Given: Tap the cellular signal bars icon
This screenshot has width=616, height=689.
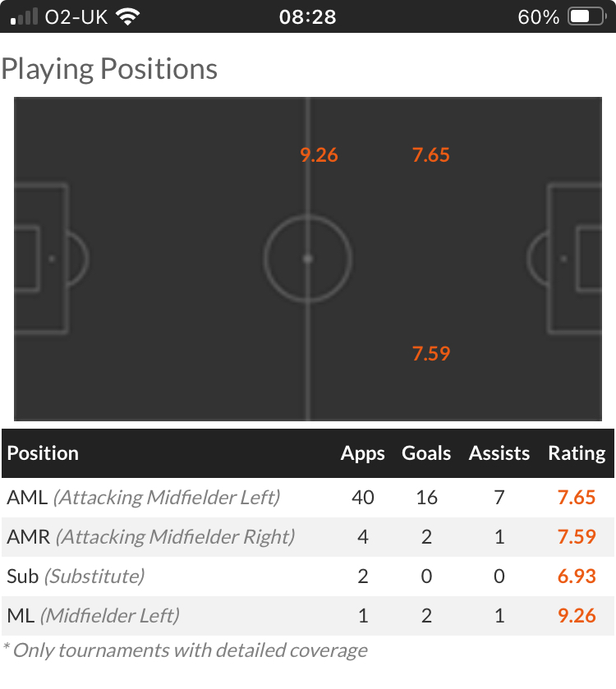Looking at the screenshot, I should (x=24, y=16).
